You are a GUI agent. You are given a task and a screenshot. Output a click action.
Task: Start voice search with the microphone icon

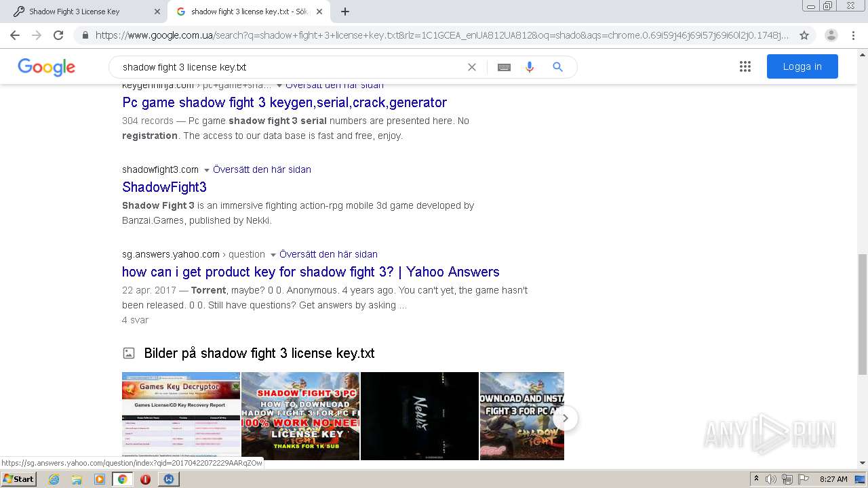[530, 67]
